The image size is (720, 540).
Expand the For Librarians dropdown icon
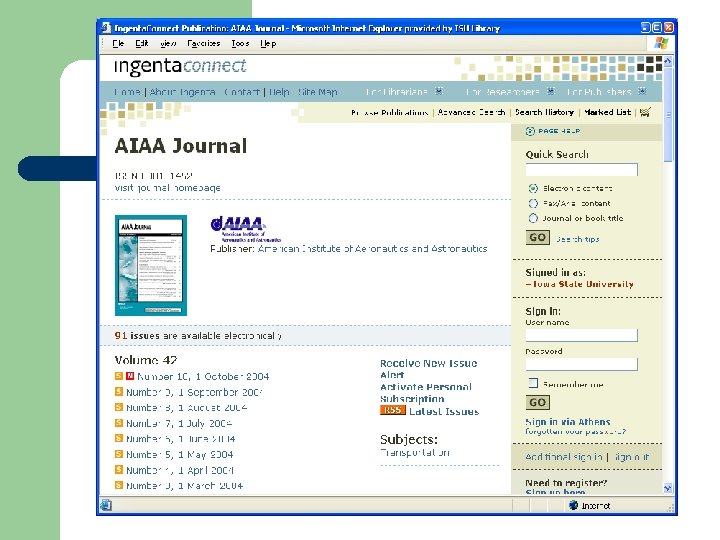(439, 91)
